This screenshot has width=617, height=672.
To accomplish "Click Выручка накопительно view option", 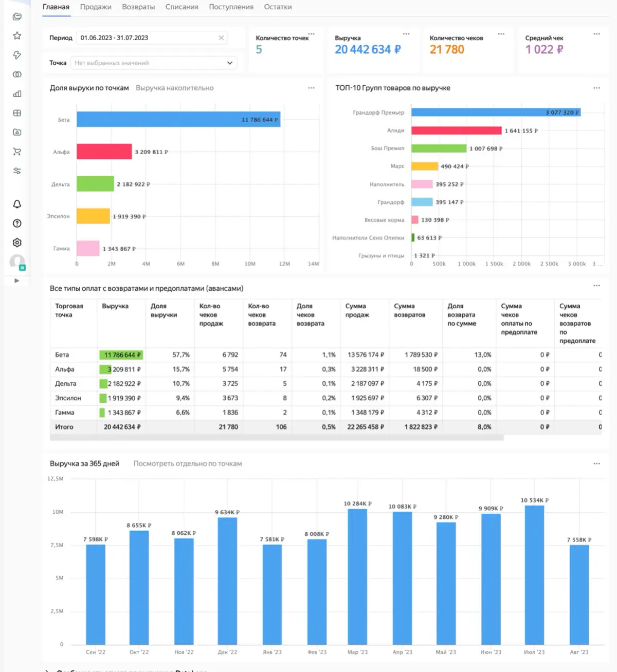I will click(174, 88).
